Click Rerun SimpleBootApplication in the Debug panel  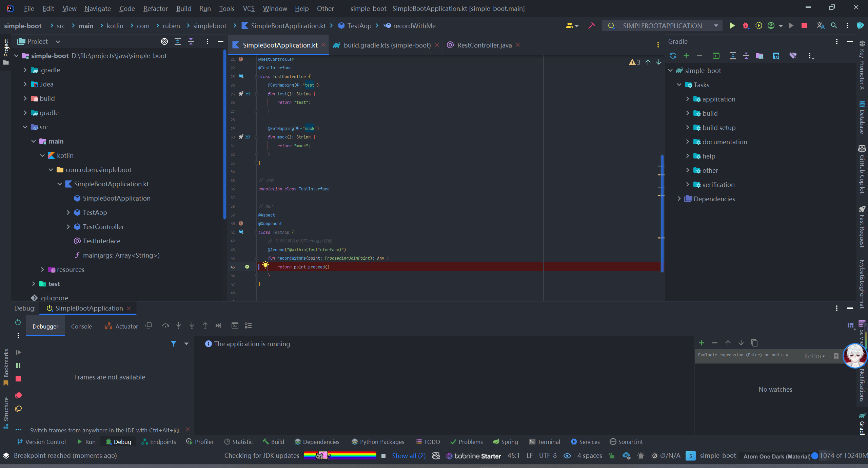click(x=18, y=322)
